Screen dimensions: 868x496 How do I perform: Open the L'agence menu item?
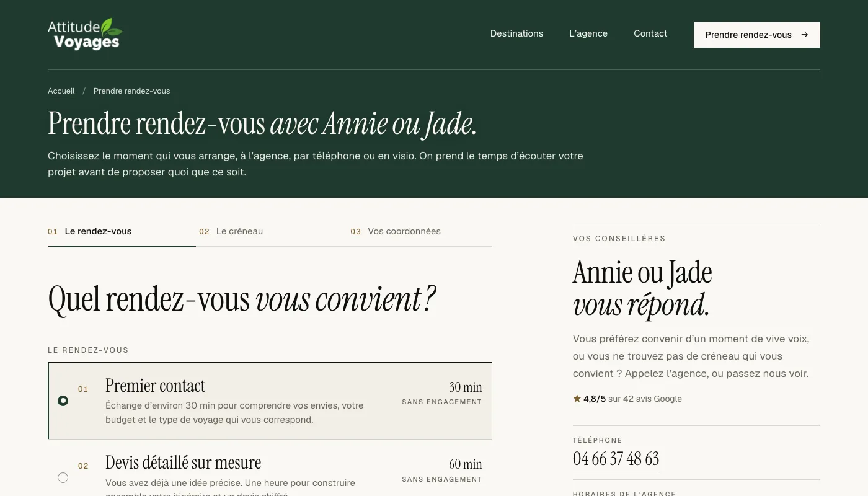click(588, 33)
